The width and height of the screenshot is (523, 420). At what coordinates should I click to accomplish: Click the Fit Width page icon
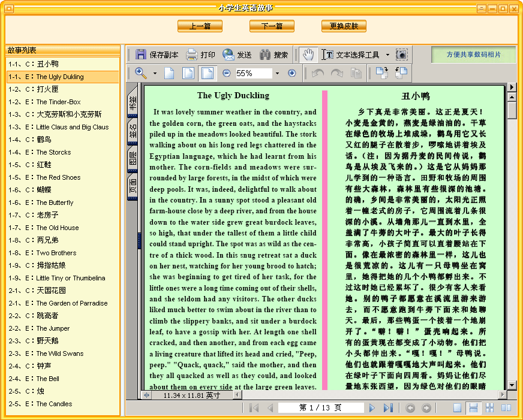pyautogui.click(x=208, y=73)
